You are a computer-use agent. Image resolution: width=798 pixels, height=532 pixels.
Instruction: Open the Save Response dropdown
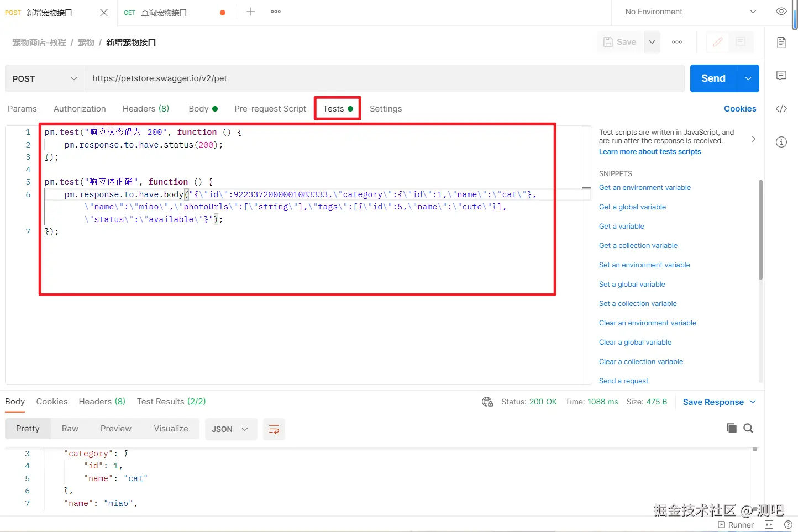click(719, 402)
